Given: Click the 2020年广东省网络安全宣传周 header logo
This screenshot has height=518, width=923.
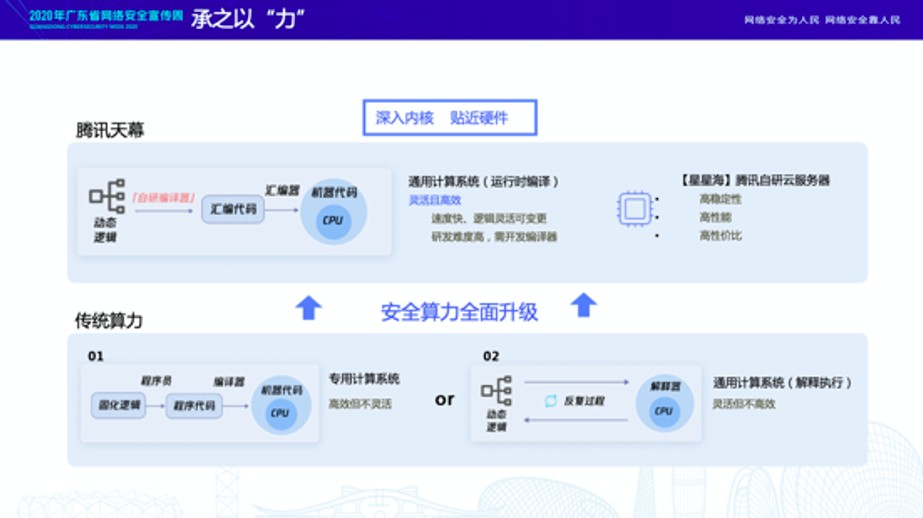Looking at the screenshot, I should 106,18.
